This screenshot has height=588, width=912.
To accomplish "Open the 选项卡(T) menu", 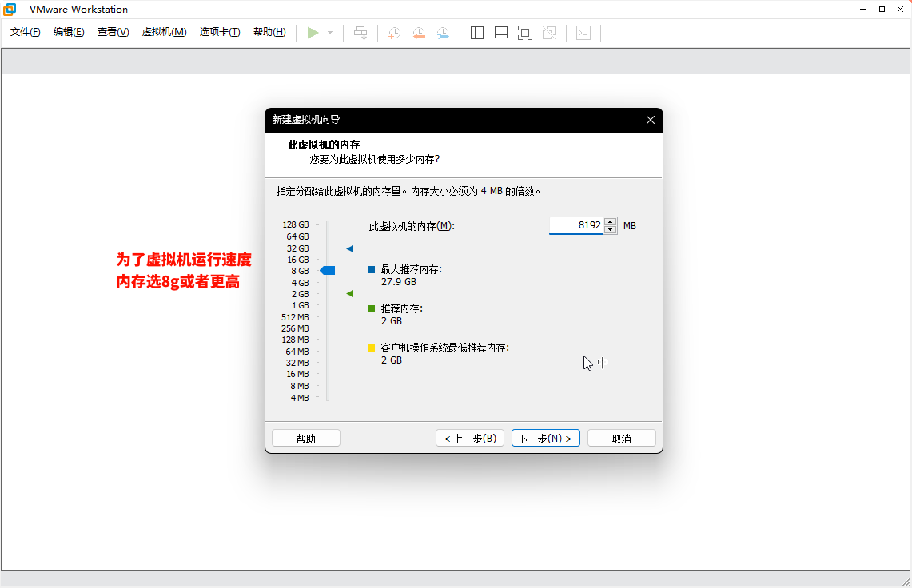I will 220,32.
